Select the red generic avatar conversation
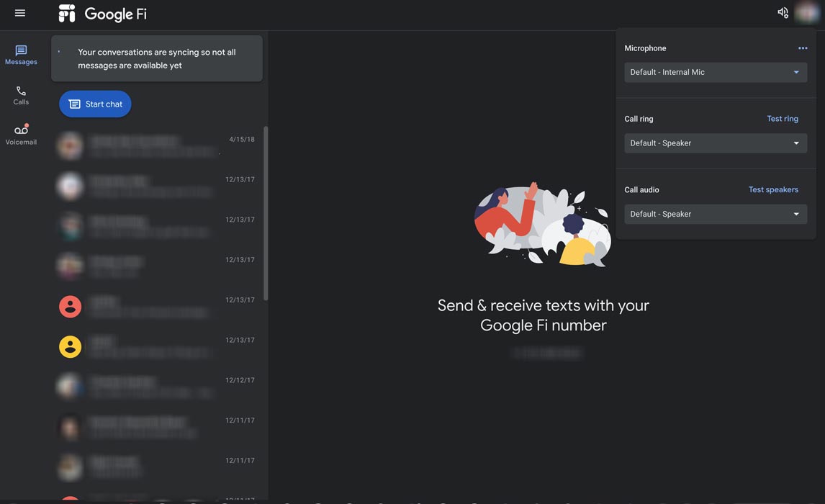 pyautogui.click(x=158, y=307)
